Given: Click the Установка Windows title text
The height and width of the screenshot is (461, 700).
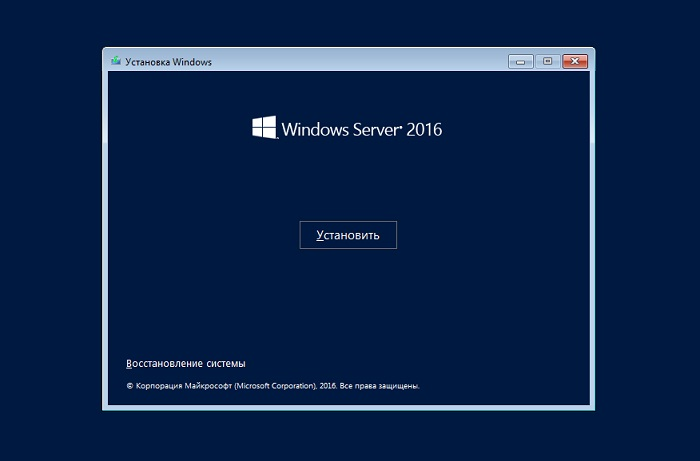Looking at the screenshot, I should (168, 62).
